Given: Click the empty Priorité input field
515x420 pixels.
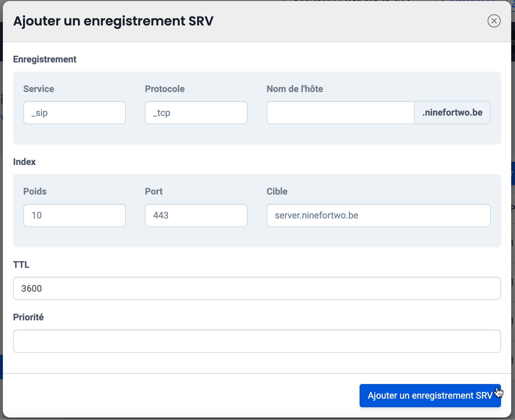Looking at the screenshot, I should coord(257,341).
